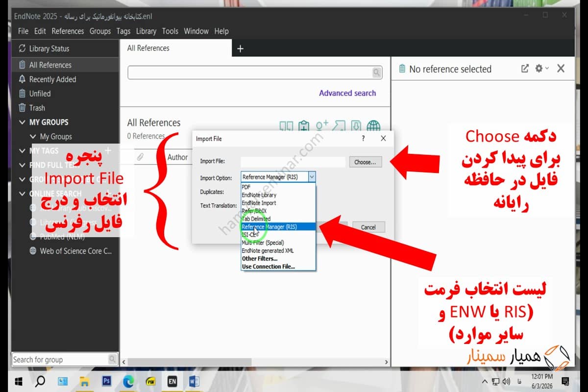Viewport: 588px width, 392px height.
Task: Choose EndNote Library import option
Action: 278,195
